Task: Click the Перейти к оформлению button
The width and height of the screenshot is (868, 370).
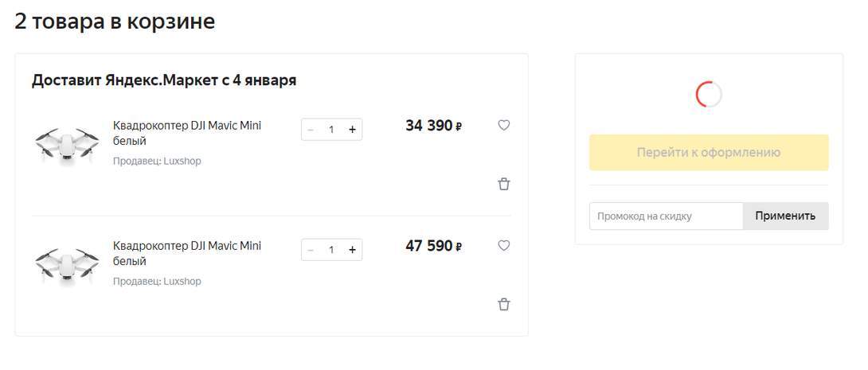Action: [x=709, y=153]
